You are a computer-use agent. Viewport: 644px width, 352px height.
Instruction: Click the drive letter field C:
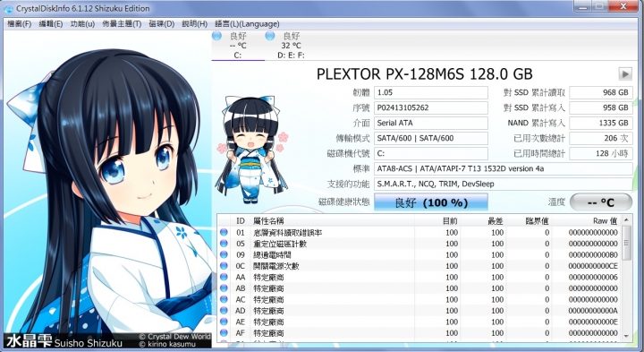coord(431,153)
